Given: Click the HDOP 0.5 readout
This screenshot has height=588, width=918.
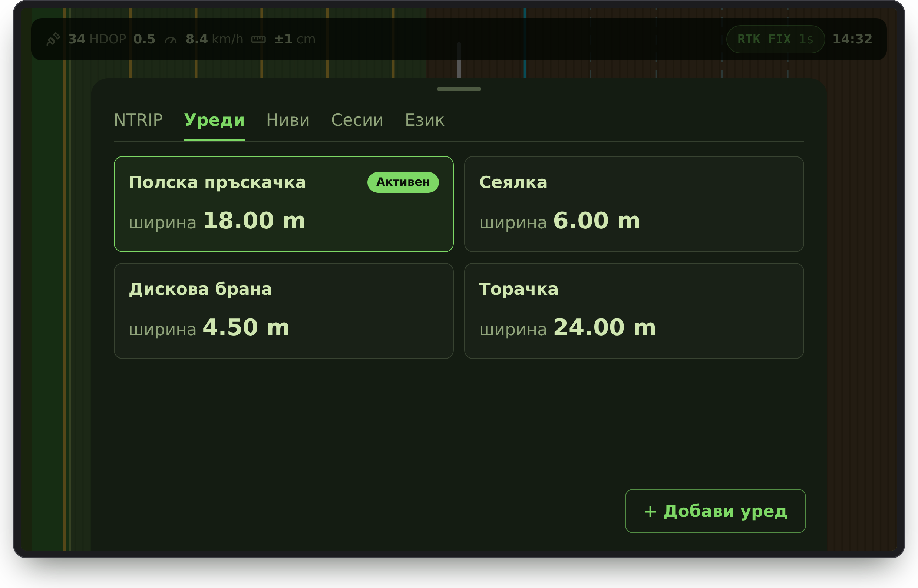Looking at the screenshot, I should pos(122,39).
